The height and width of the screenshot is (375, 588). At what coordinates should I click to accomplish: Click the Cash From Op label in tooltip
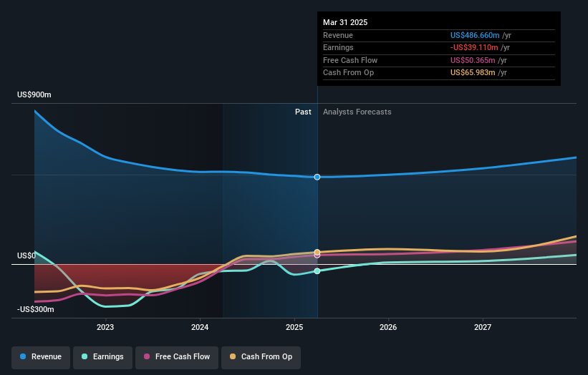pyautogui.click(x=348, y=73)
